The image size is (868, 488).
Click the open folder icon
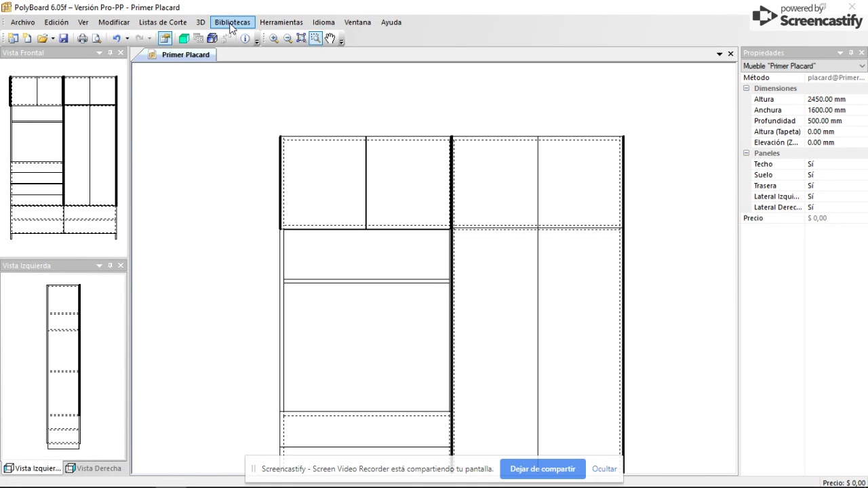[x=43, y=39]
